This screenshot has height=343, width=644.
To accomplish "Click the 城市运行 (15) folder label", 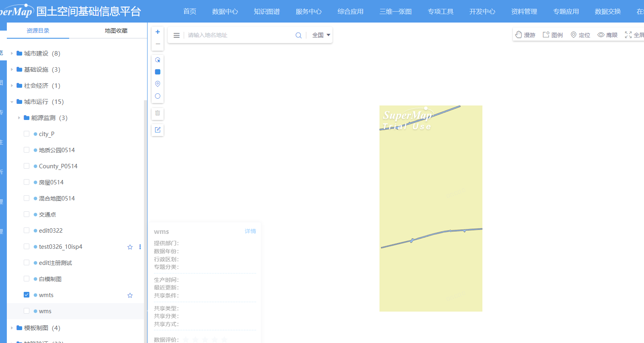I will (44, 102).
